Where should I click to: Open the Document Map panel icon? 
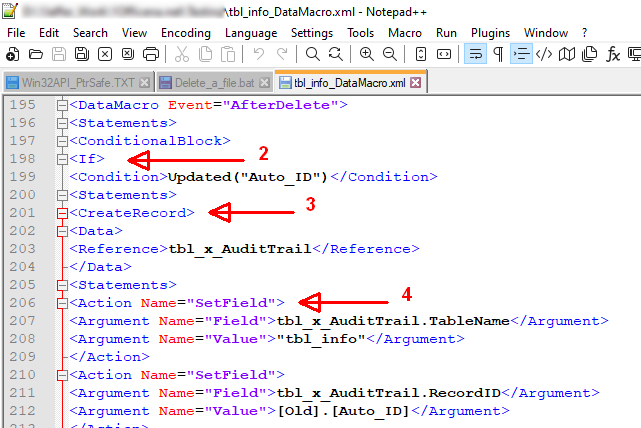tap(568, 54)
